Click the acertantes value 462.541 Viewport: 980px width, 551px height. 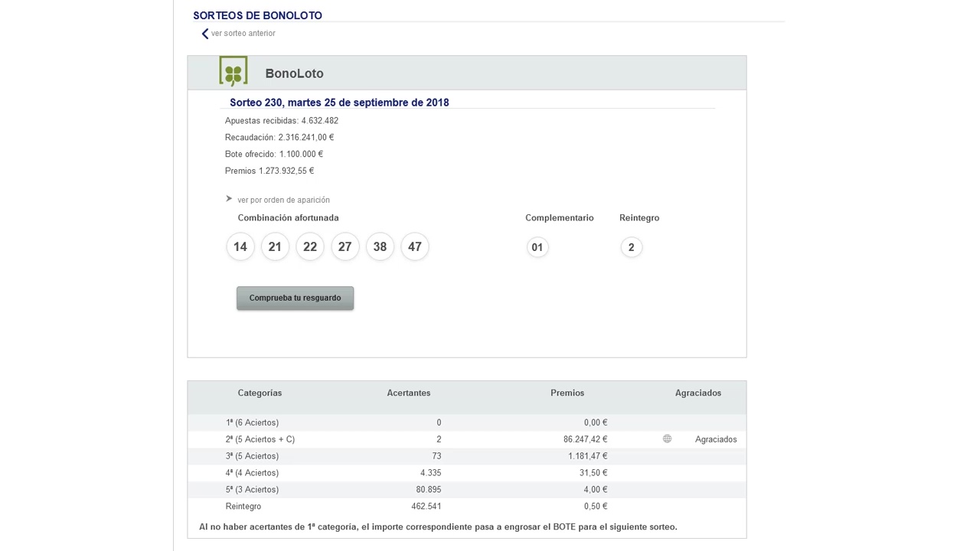coord(426,507)
